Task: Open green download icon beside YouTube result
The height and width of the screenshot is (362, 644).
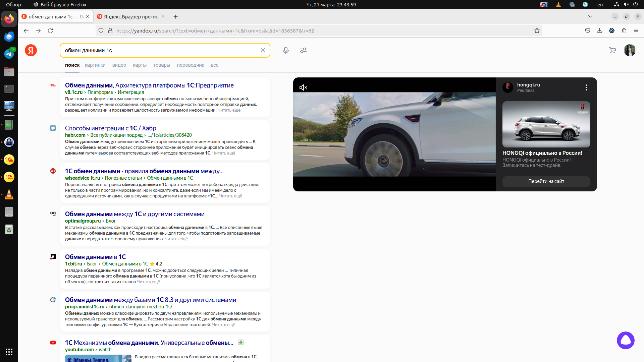Action: point(241,342)
